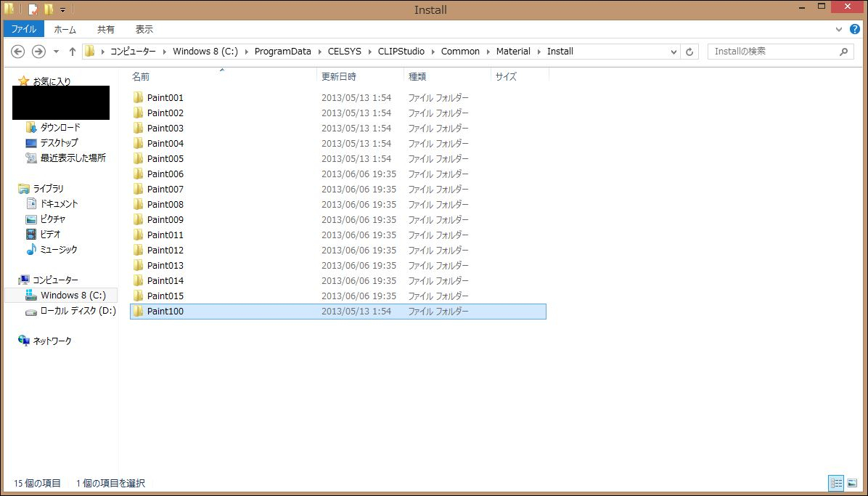This screenshot has width=868, height=496.
Task: Click the Paint009 folder icon
Action: (x=138, y=219)
